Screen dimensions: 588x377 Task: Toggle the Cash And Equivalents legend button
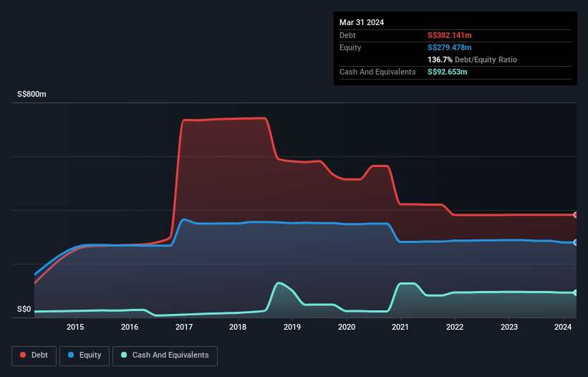(165, 355)
